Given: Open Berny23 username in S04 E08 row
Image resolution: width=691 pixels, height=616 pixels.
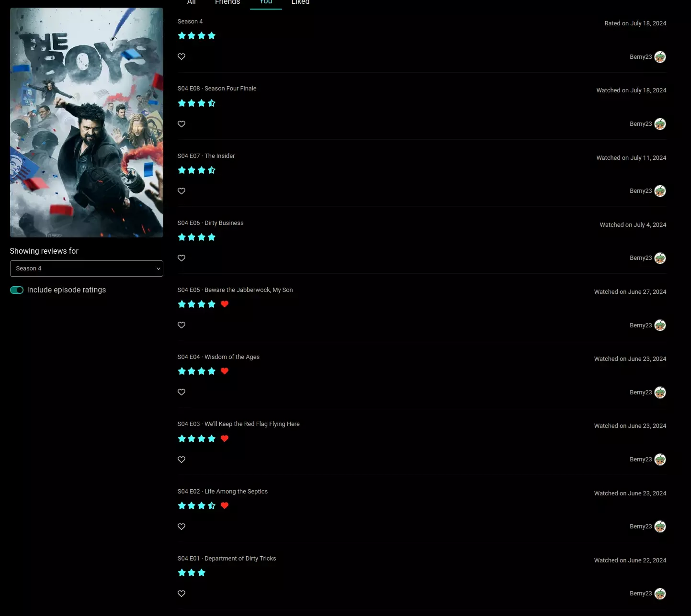Looking at the screenshot, I should [x=641, y=124].
